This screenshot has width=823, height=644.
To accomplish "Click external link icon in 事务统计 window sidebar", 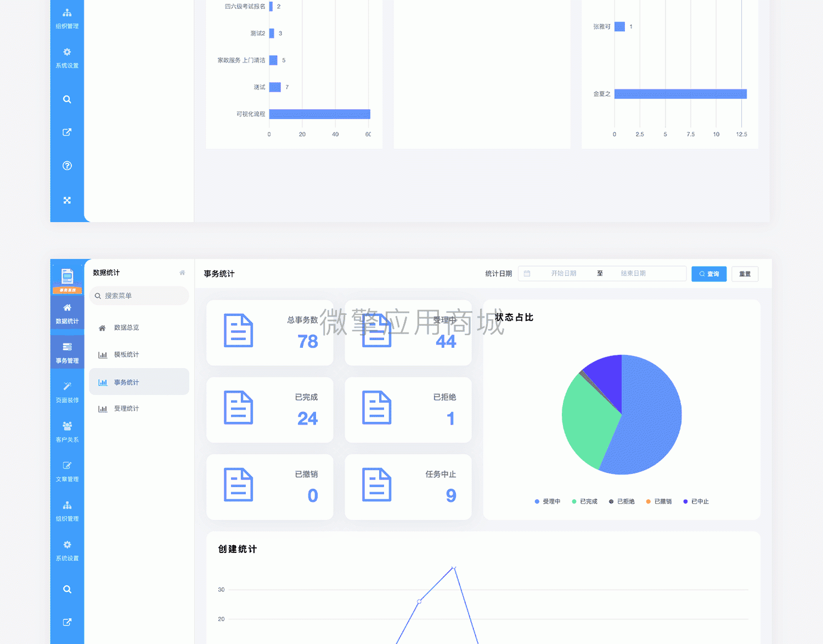I will tap(67, 622).
